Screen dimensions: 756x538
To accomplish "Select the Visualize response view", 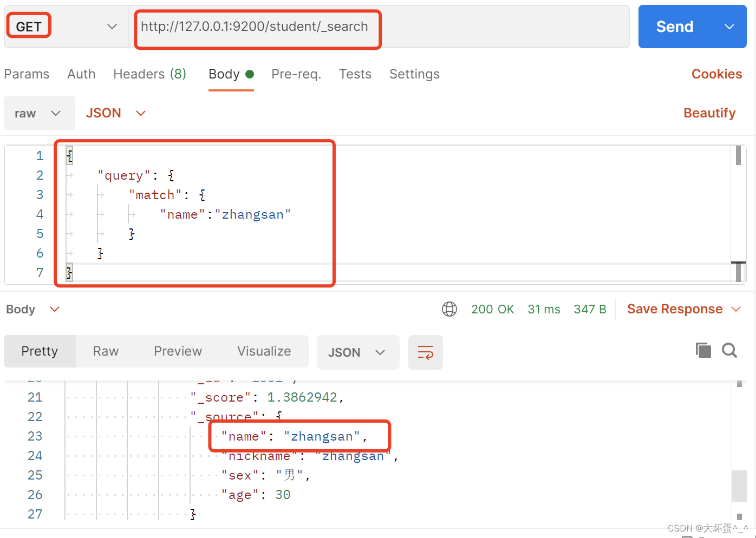I will pos(264,351).
